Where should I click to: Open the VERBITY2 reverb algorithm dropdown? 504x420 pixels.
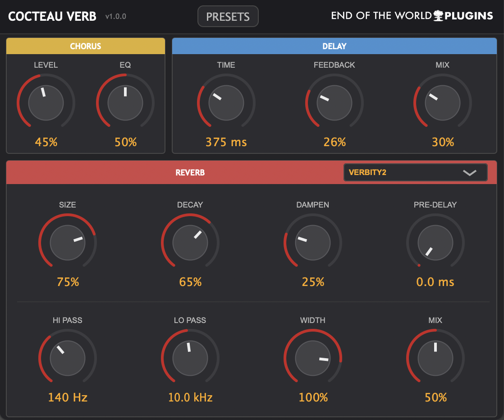[x=415, y=172]
